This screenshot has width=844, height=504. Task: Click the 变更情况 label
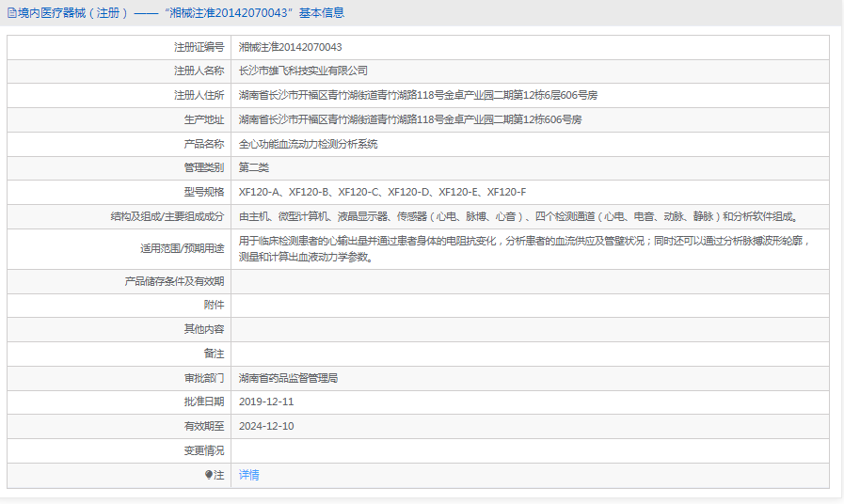point(204,450)
